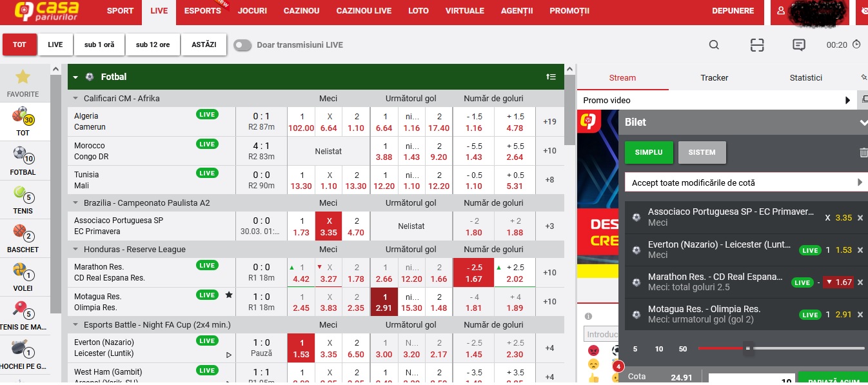This screenshot has width=868, height=385.
Task: Adjust the bet slip stake slider handle
Action: click(748, 348)
